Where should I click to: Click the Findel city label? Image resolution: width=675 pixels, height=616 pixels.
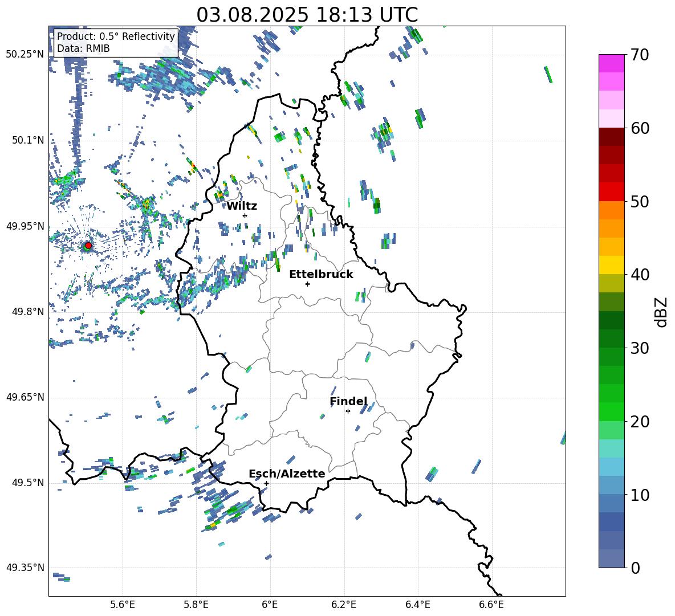point(348,401)
